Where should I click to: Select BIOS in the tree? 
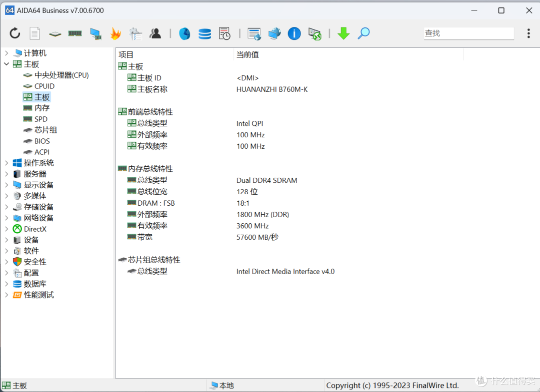point(36,141)
